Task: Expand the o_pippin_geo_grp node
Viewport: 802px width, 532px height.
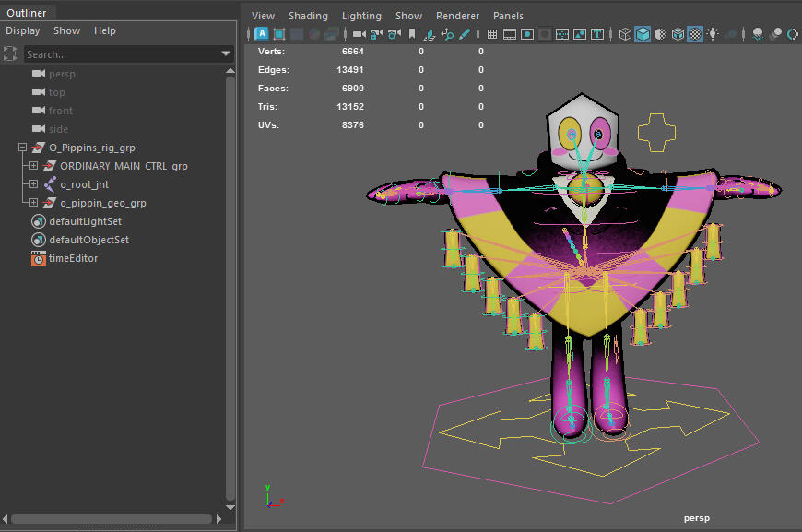Action: click(x=33, y=203)
